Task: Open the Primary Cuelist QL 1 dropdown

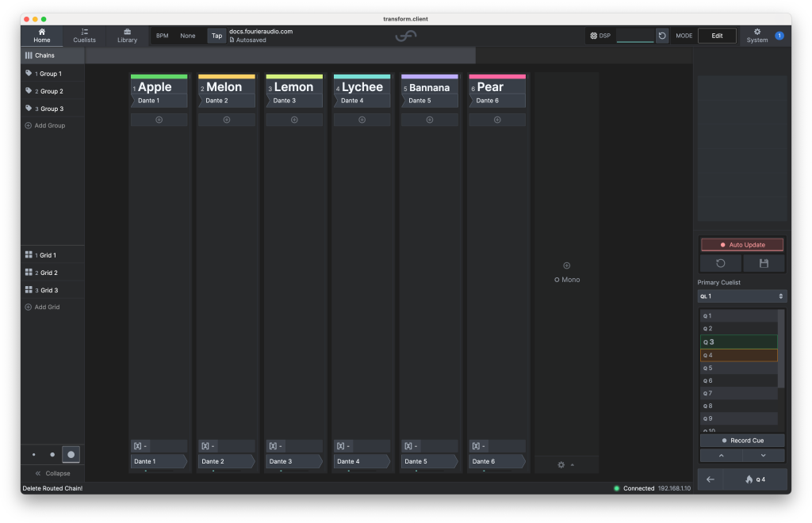Action: 742,296
